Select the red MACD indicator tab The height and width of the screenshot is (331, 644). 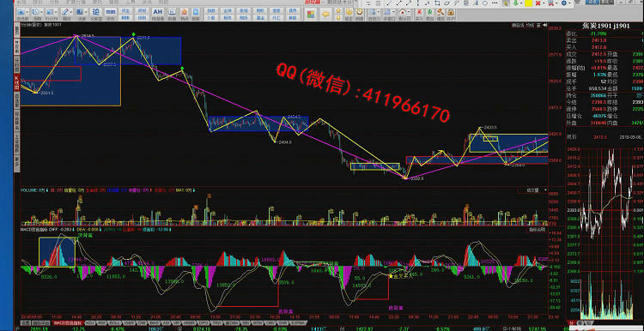point(68,323)
